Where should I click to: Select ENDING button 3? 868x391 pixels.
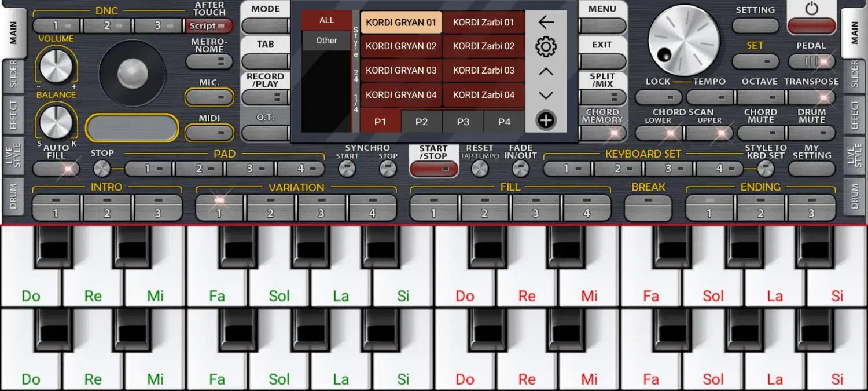click(812, 207)
